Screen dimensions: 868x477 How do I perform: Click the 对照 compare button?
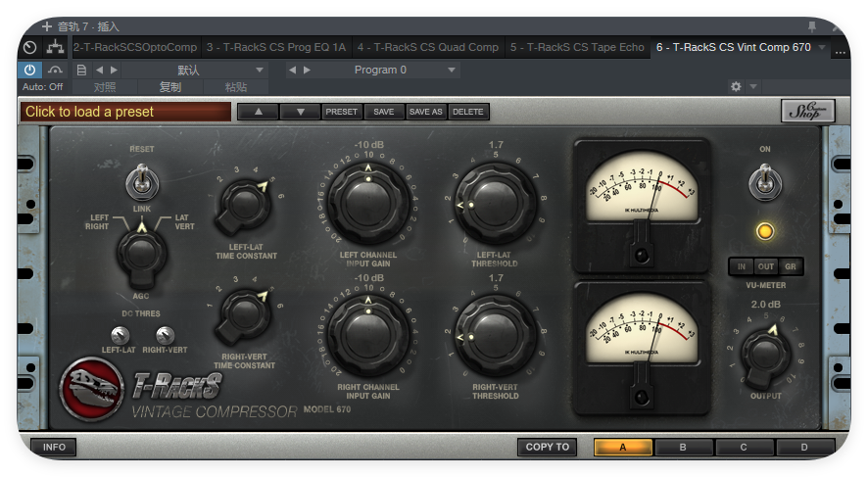[x=105, y=87]
